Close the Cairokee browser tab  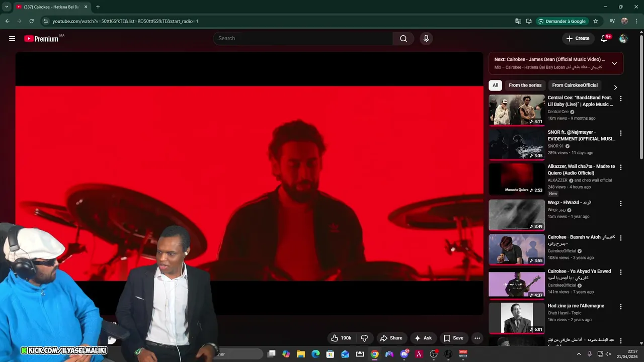[x=86, y=7]
